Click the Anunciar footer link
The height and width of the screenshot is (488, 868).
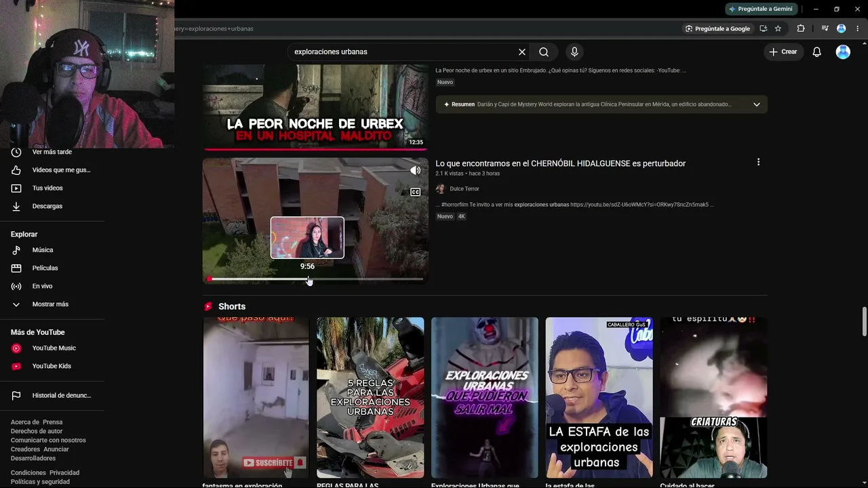point(56,449)
